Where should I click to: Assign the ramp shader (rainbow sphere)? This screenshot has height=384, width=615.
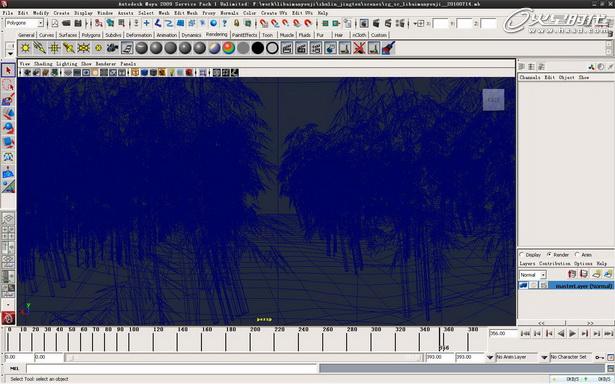tap(228, 48)
